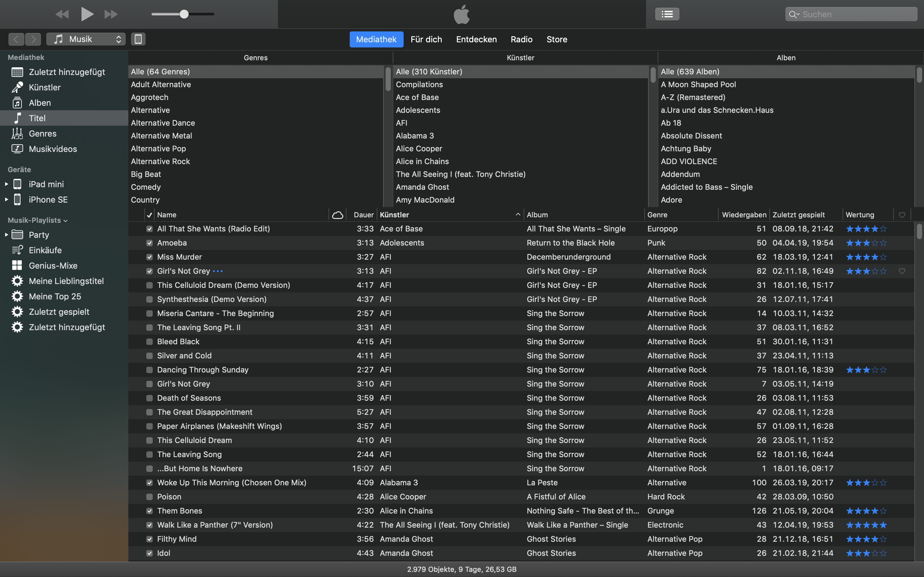Adjust the volume slider knob
This screenshot has width=924, height=577.
point(184,14)
